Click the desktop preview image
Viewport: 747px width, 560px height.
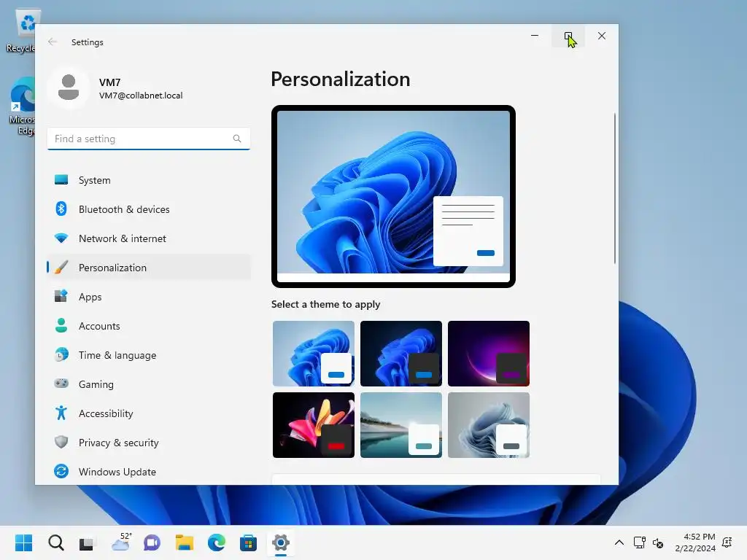coord(393,196)
